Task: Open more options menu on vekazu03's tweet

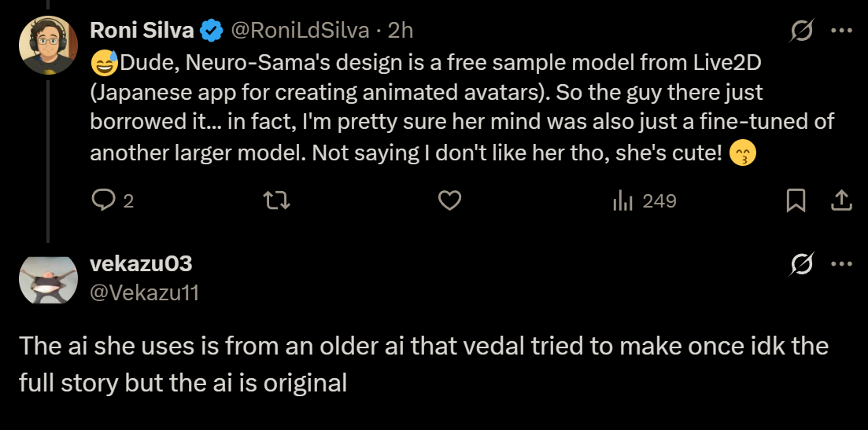Action: 842,265
